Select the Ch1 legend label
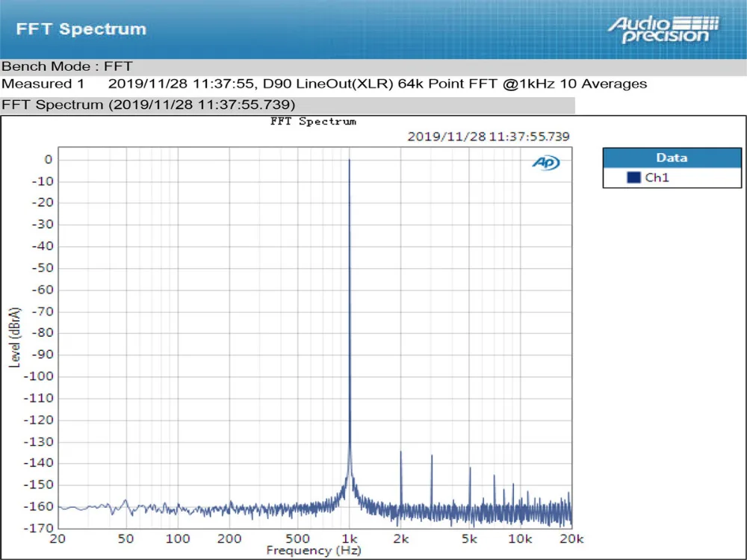747x560 pixels. [657, 178]
